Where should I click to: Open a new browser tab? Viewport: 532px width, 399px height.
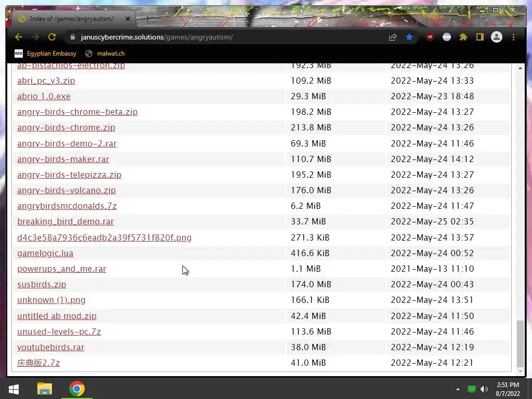(147, 19)
